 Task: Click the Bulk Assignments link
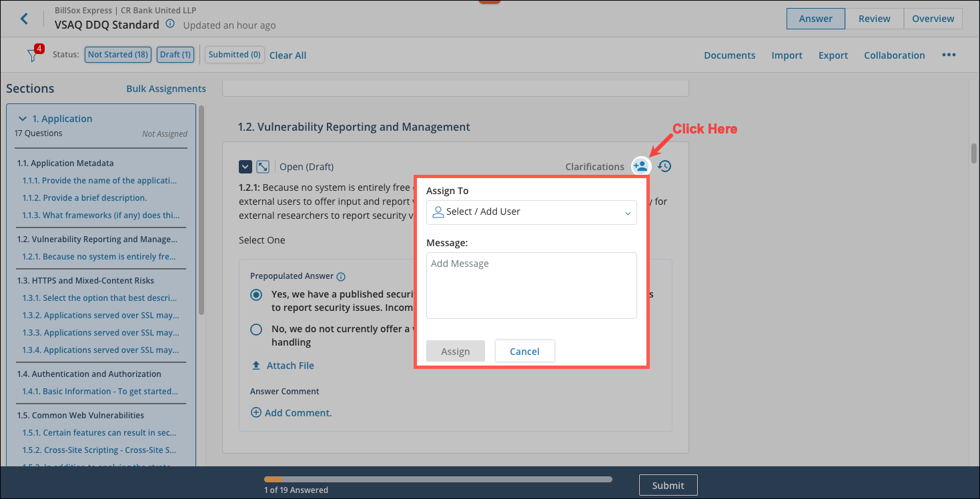pyautogui.click(x=166, y=89)
